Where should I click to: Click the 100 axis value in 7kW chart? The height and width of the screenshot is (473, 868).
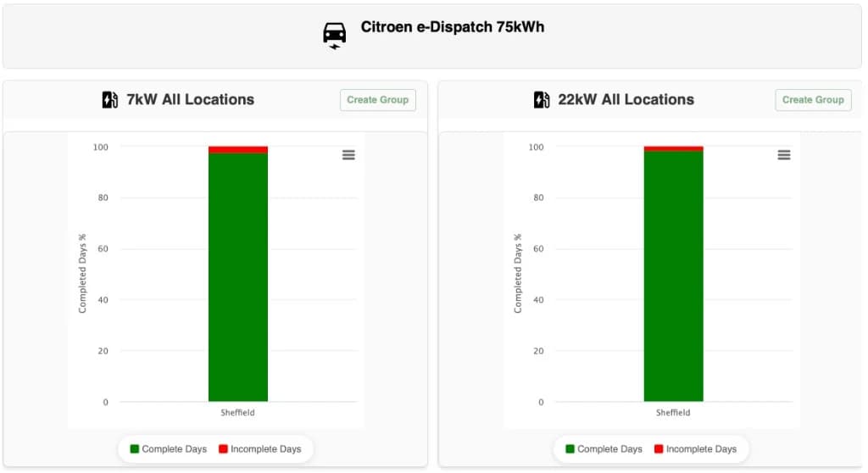coord(101,147)
